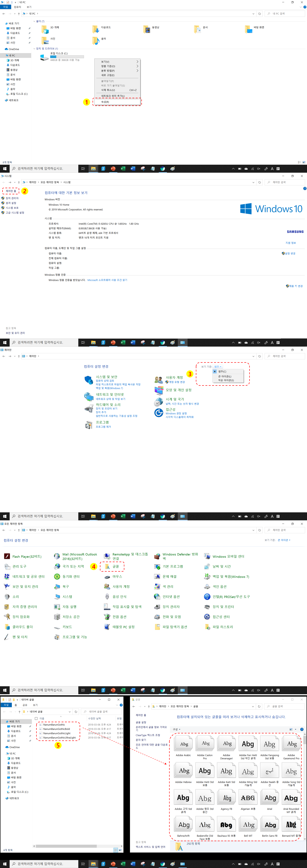Click 새로 고침(E) in context menu
The image size is (307, 868).
tap(108, 75)
